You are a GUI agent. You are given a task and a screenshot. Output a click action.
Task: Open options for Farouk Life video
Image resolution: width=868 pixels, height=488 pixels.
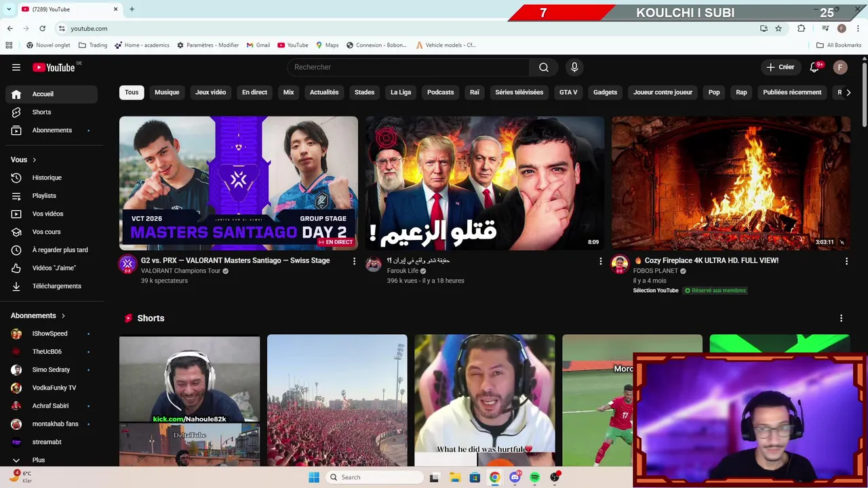pos(600,261)
